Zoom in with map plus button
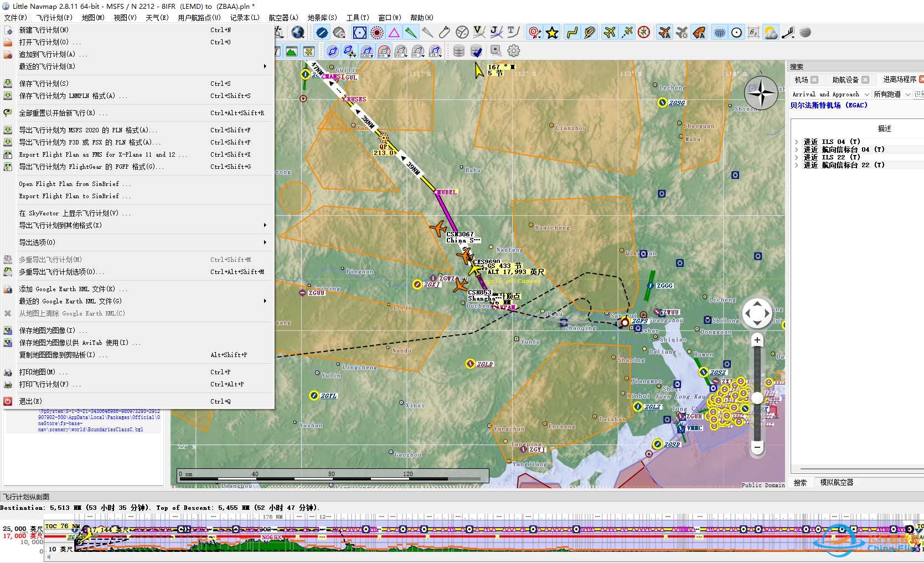 click(757, 340)
